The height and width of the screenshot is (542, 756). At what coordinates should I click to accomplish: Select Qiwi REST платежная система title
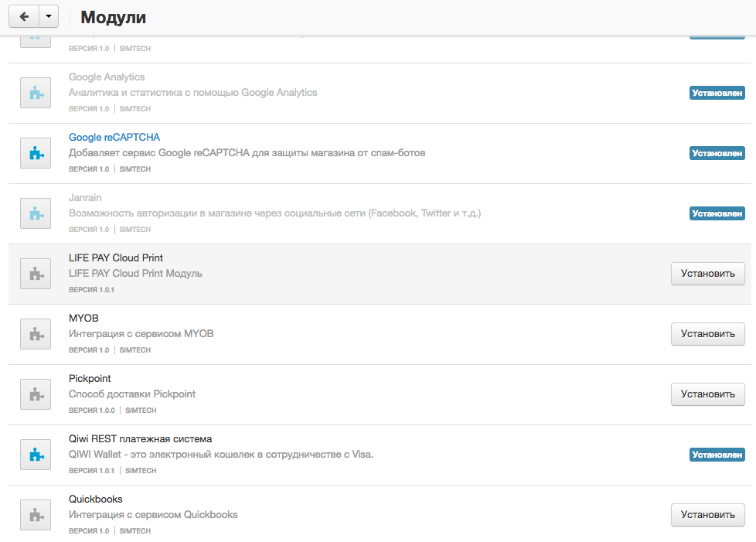(141, 439)
